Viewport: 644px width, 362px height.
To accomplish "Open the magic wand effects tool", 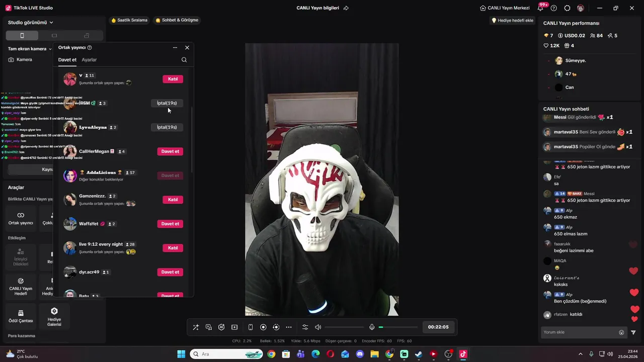I will [196, 327].
